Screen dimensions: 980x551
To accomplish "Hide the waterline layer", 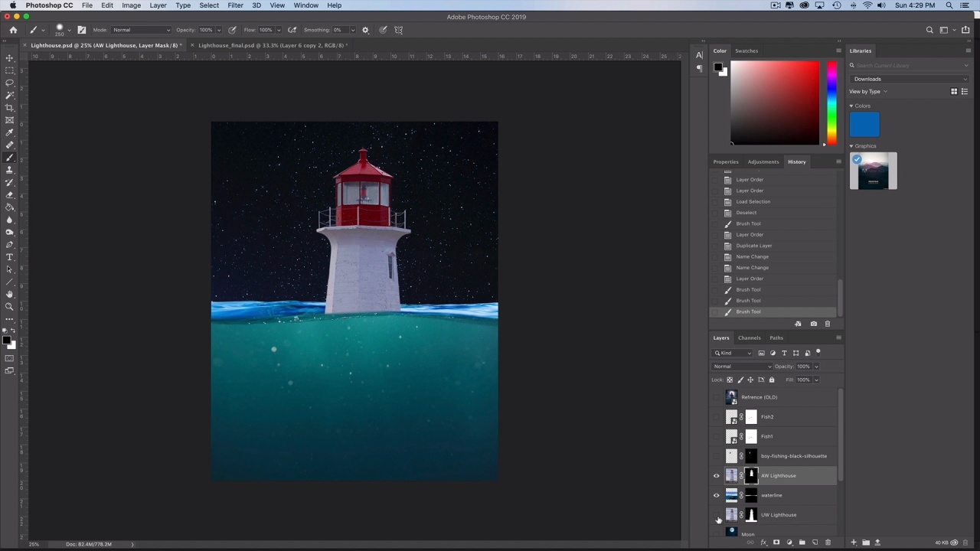I will click(717, 495).
